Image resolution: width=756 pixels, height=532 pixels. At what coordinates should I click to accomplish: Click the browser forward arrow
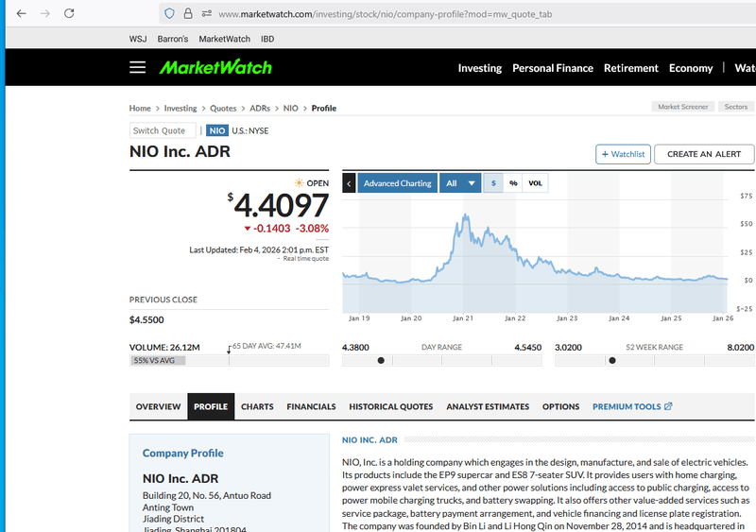point(44,13)
